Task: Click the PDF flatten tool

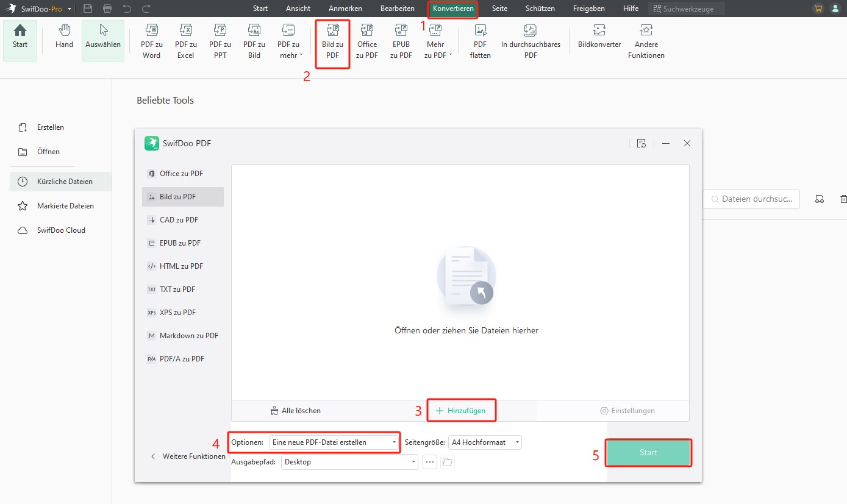Action: [481, 40]
